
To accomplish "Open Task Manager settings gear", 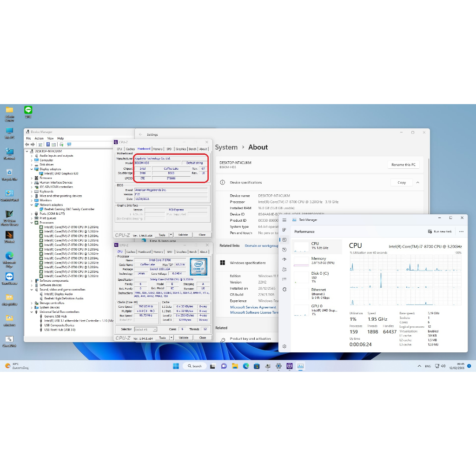I will pyautogui.click(x=284, y=346).
